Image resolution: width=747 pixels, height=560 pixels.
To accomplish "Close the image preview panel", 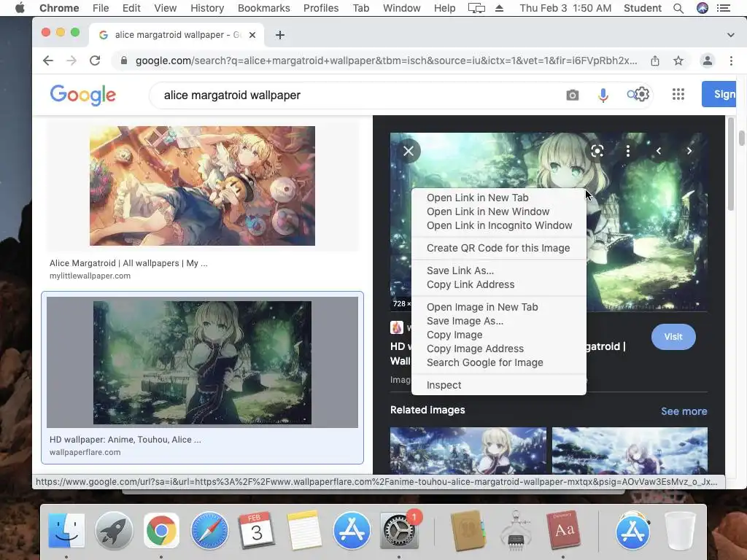I will click(409, 151).
